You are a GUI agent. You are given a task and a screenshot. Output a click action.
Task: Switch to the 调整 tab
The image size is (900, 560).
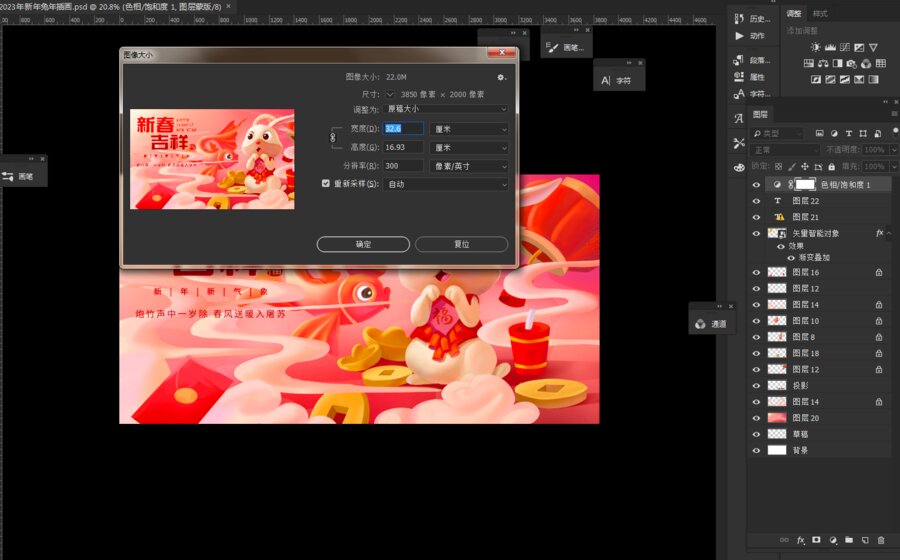tap(794, 13)
